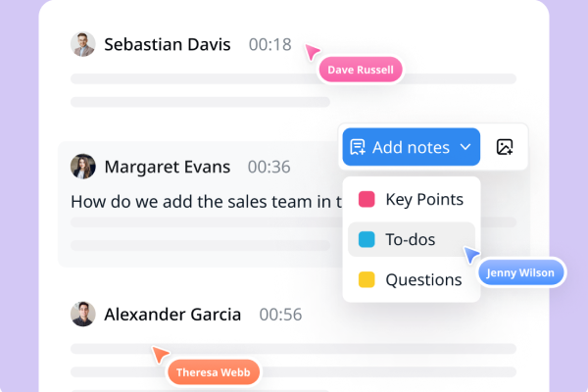
Task: Click Alexander Garcia's avatar
Action: click(x=83, y=314)
